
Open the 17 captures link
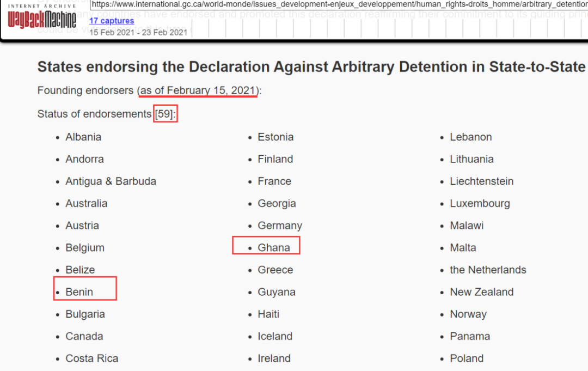tap(112, 21)
